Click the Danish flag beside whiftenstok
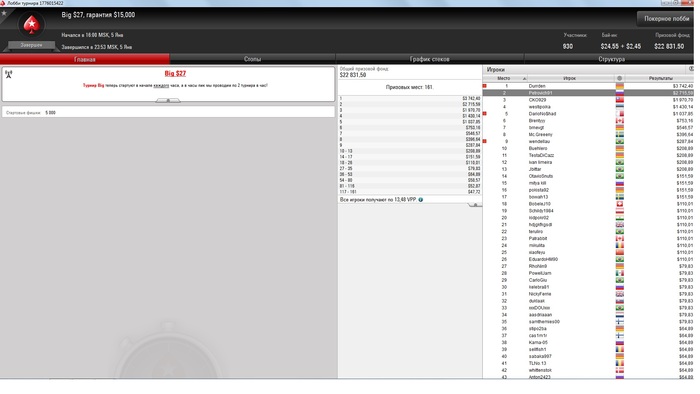 click(620, 370)
